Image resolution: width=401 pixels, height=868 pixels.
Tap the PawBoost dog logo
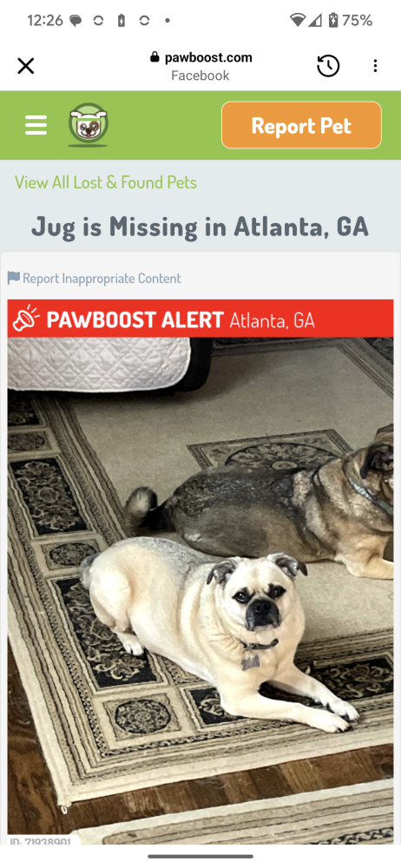tap(88, 125)
